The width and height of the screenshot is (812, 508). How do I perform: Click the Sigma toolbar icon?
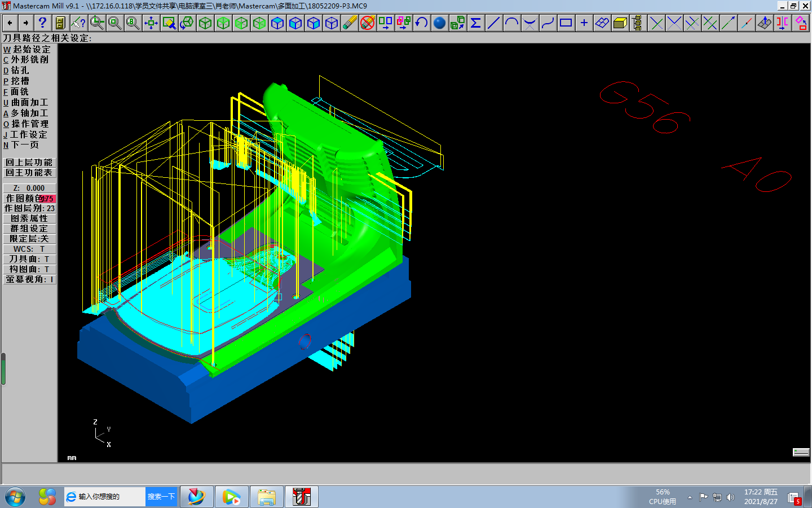tap(476, 23)
